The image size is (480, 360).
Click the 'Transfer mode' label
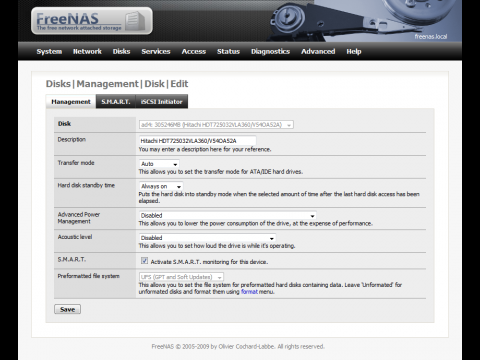76,163
